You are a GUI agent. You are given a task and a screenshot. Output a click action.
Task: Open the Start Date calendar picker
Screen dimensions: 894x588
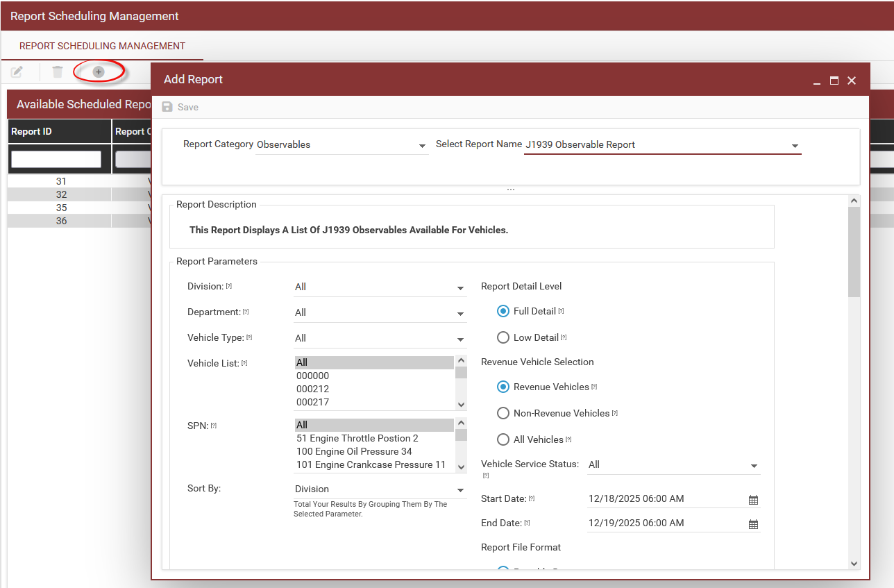click(x=753, y=500)
